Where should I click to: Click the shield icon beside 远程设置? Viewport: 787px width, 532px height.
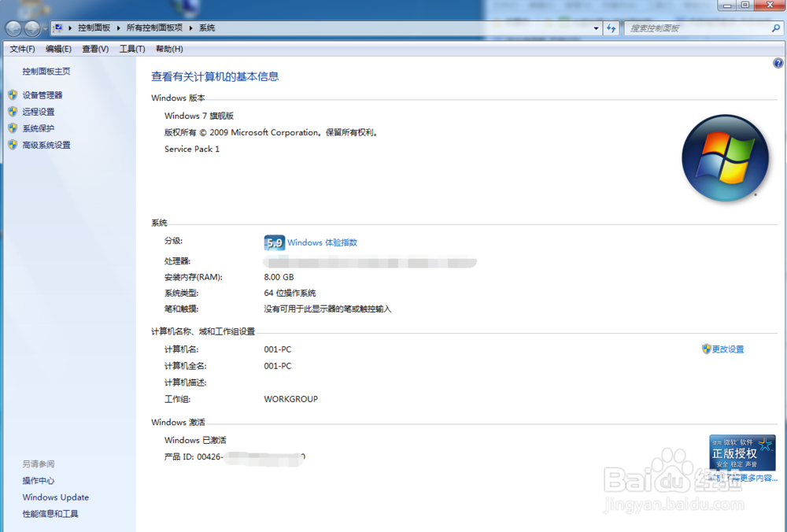(13, 112)
